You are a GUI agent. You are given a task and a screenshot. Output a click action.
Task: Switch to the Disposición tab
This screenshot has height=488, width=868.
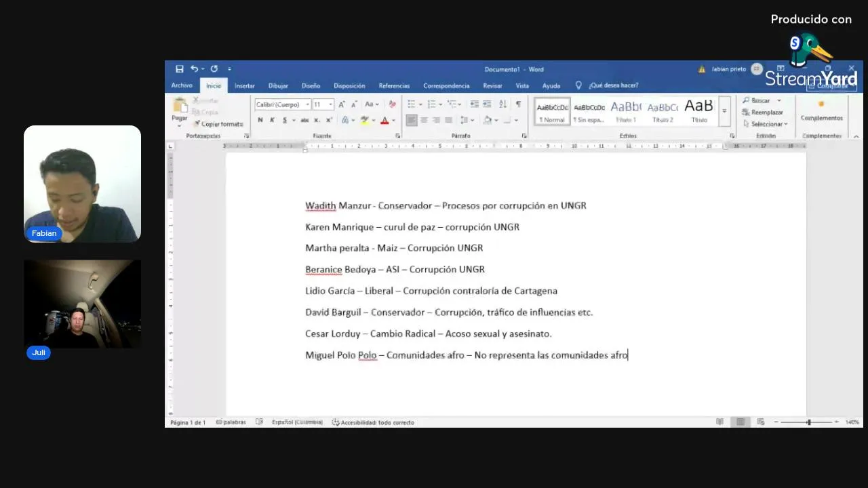[349, 85]
